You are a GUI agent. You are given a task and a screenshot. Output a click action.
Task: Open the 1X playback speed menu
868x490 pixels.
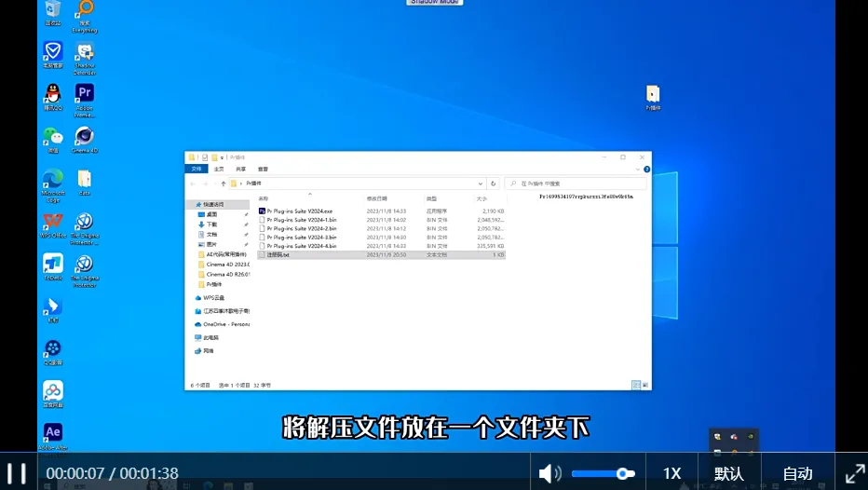coord(671,473)
